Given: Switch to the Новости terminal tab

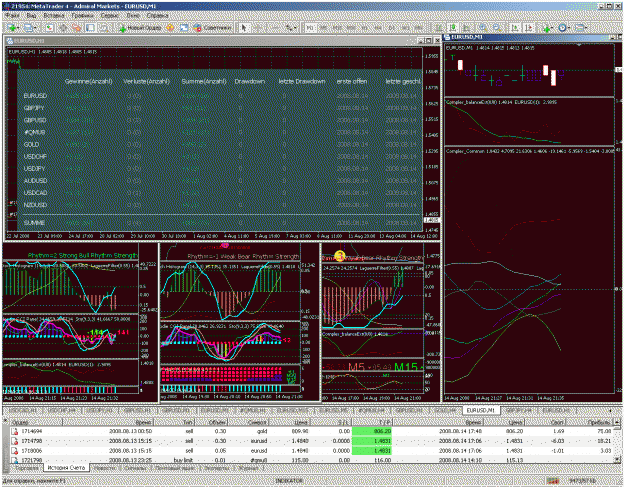Looking at the screenshot, I should point(104,468).
